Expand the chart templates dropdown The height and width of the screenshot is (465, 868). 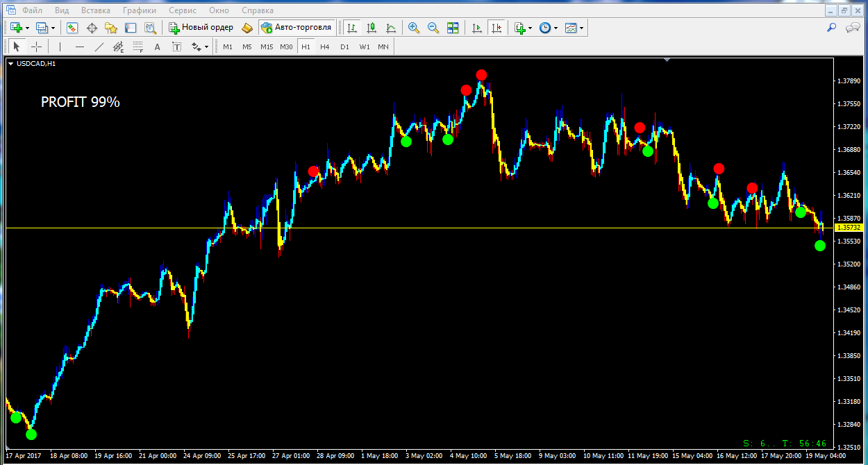coord(582,28)
